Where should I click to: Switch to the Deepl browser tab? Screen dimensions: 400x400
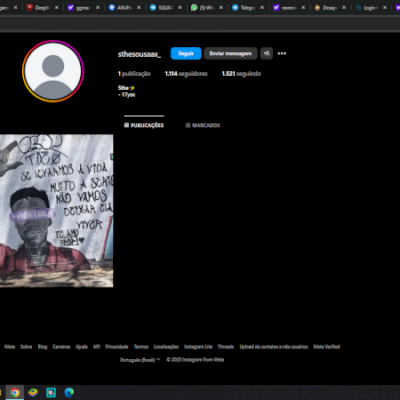42,7
